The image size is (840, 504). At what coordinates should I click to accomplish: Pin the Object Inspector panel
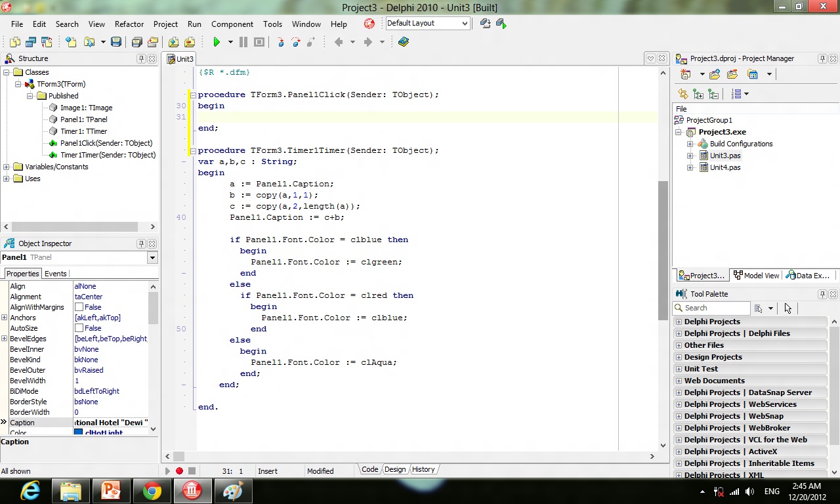click(141, 243)
